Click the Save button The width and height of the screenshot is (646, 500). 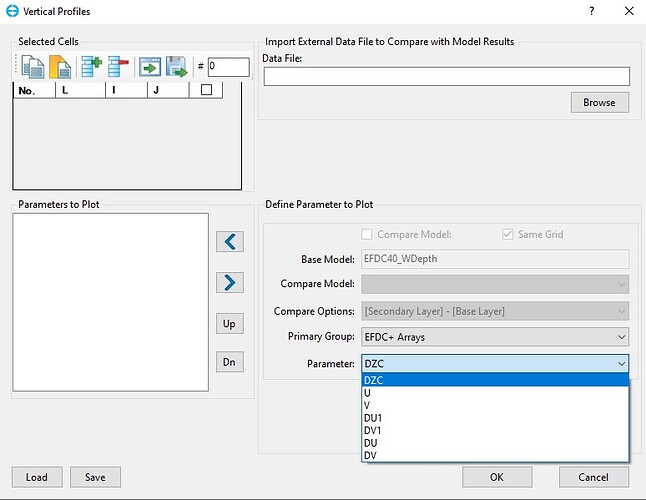95,477
